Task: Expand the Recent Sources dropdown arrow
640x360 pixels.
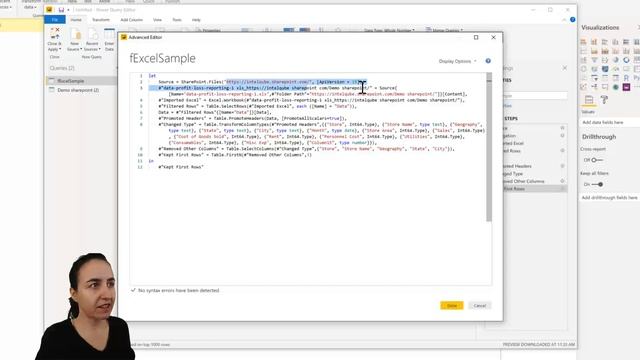Action: pos(100,49)
